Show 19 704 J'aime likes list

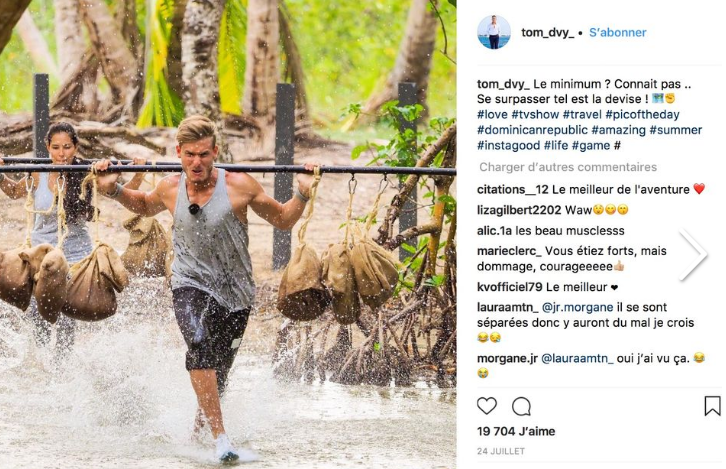pyautogui.click(x=516, y=431)
